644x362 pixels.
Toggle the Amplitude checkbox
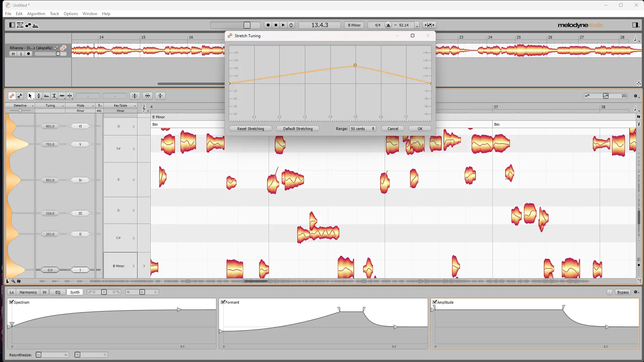435,302
